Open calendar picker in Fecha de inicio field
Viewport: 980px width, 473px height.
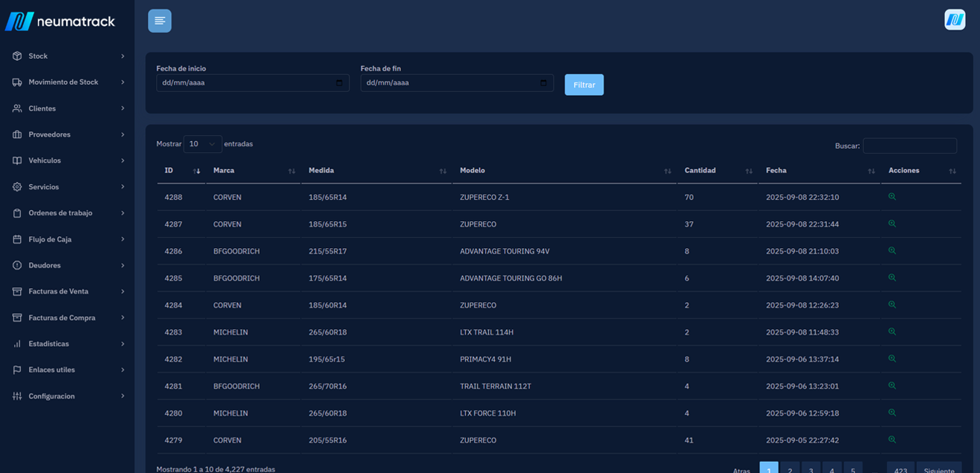(340, 83)
